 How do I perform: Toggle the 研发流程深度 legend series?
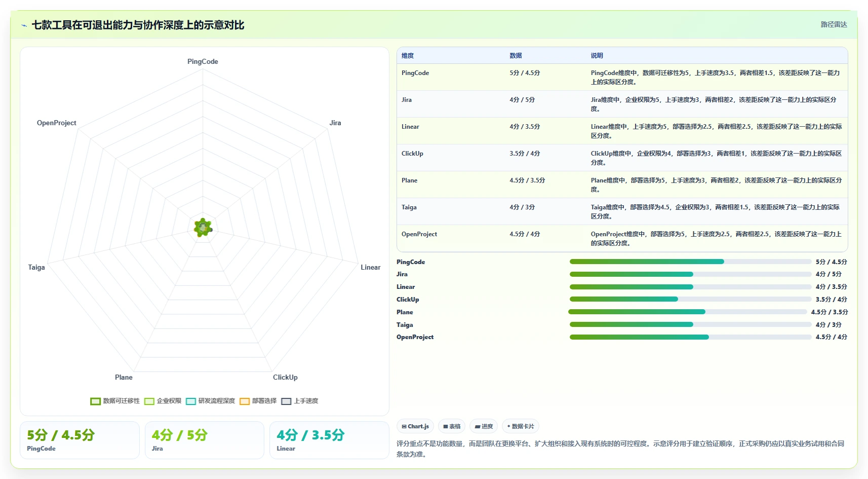[210, 401]
